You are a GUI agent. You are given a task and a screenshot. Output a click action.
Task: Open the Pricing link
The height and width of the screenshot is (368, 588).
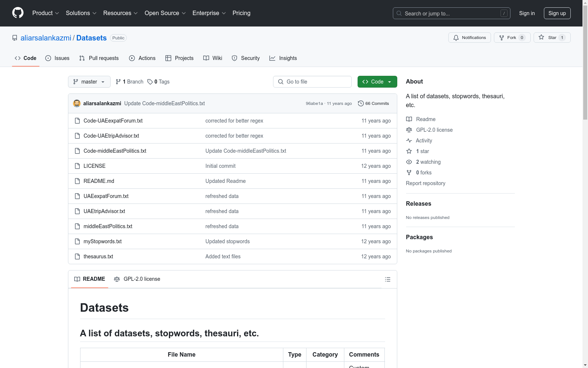(241, 13)
